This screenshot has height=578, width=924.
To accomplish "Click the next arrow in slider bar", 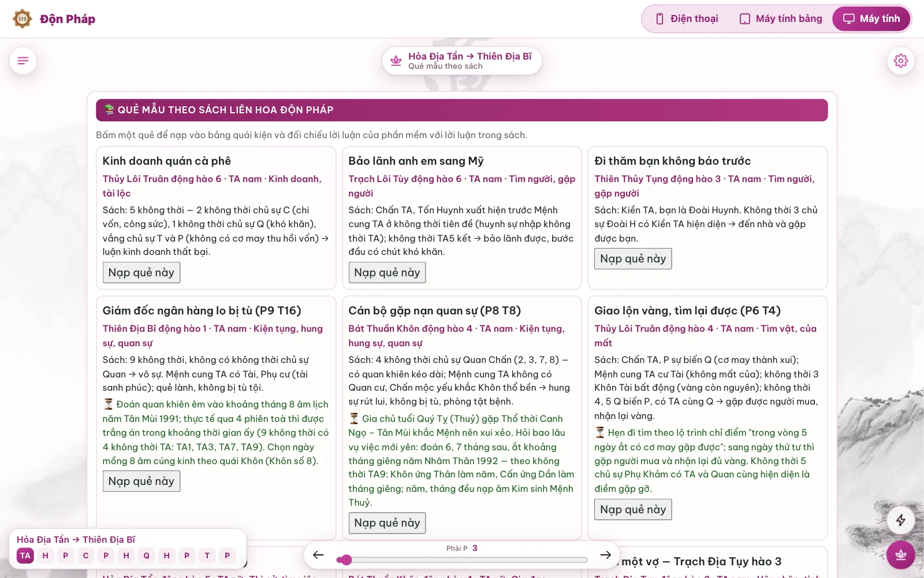I will click(x=605, y=555).
